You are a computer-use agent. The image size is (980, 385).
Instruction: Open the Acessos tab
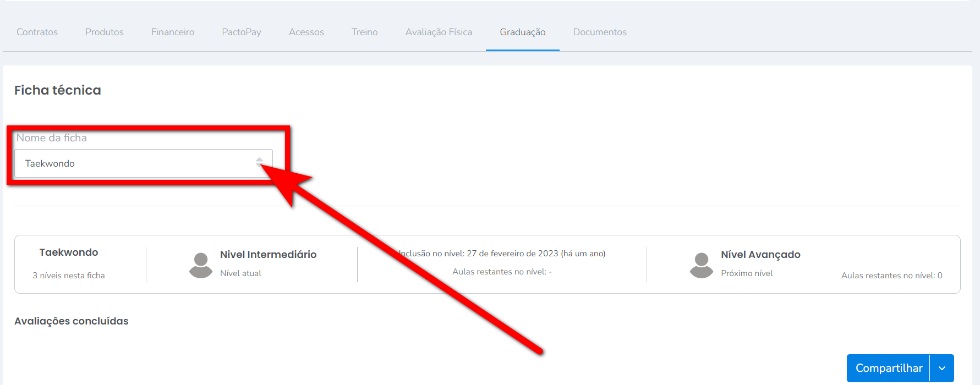306,32
